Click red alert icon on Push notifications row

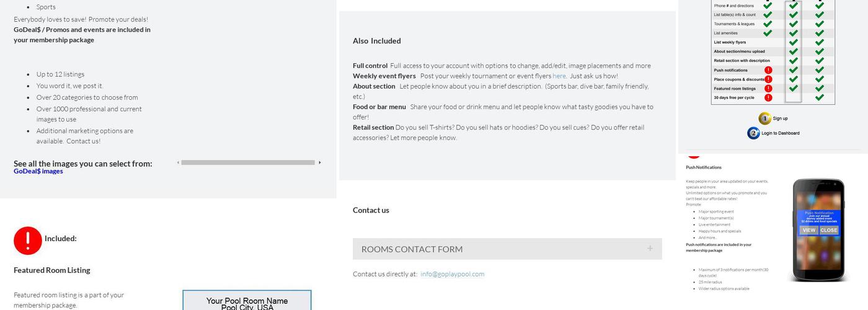768,70
